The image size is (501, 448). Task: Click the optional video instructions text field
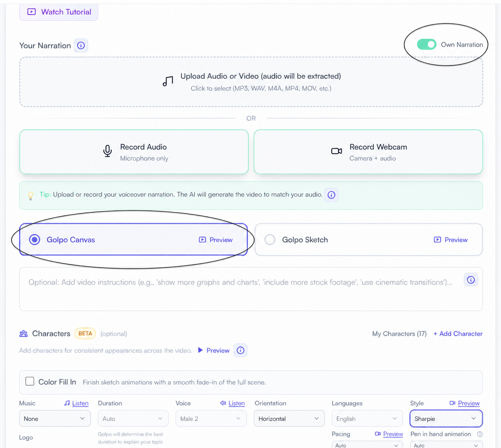point(251,289)
